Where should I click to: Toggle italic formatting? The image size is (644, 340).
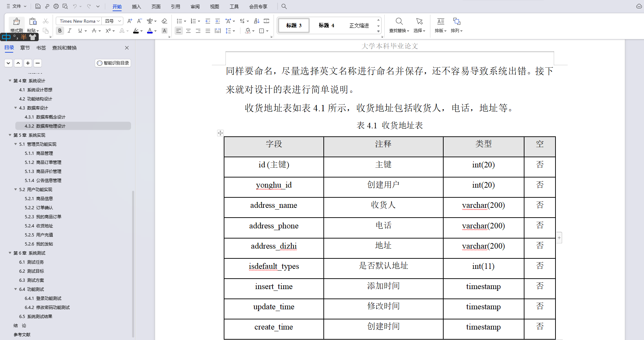[70, 31]
